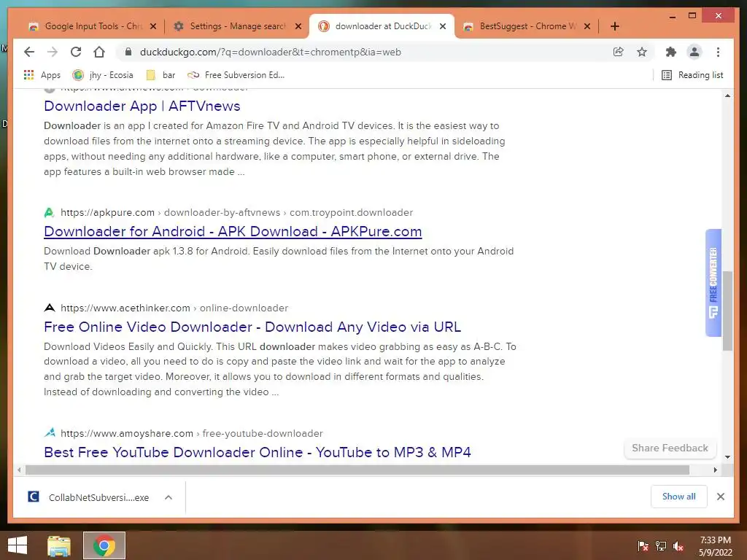The image size is (747, 560).
Task: Click the scroll down arrow
Action: pyautogui.click(x=727, y=456)
